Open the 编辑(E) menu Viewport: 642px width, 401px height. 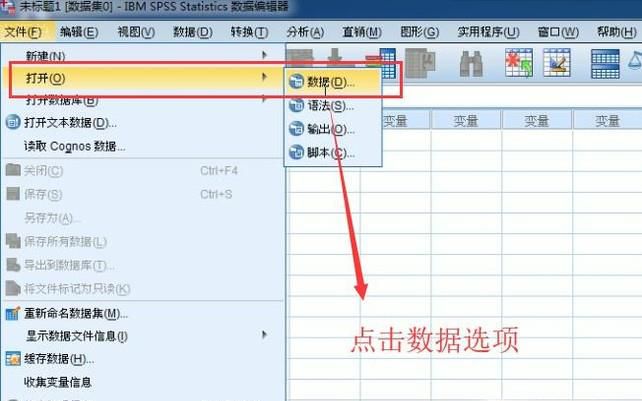[x=79, y=32]
